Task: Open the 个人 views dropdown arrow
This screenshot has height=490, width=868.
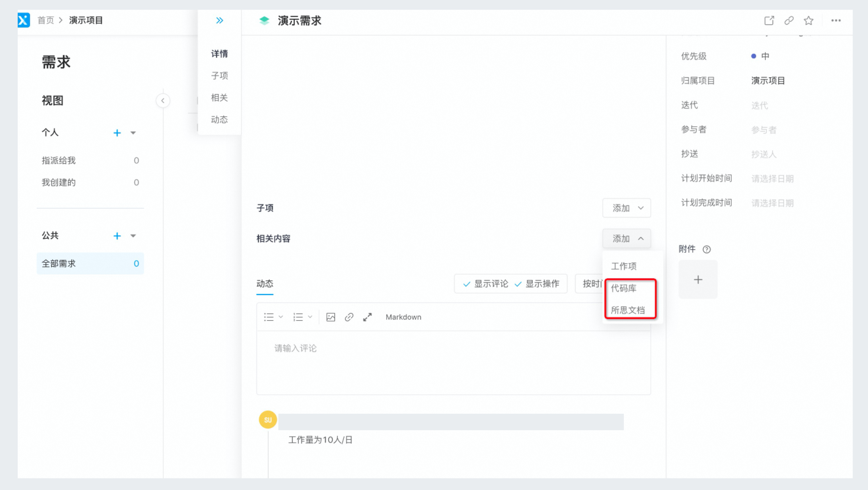Action: click(133, 133)
